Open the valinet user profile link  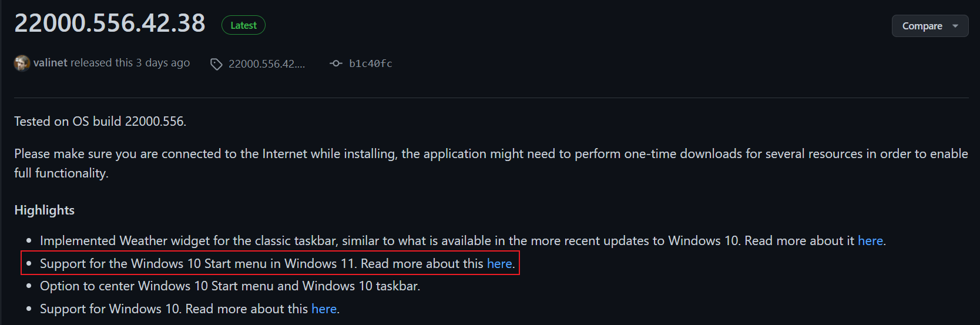click(51, 63)
